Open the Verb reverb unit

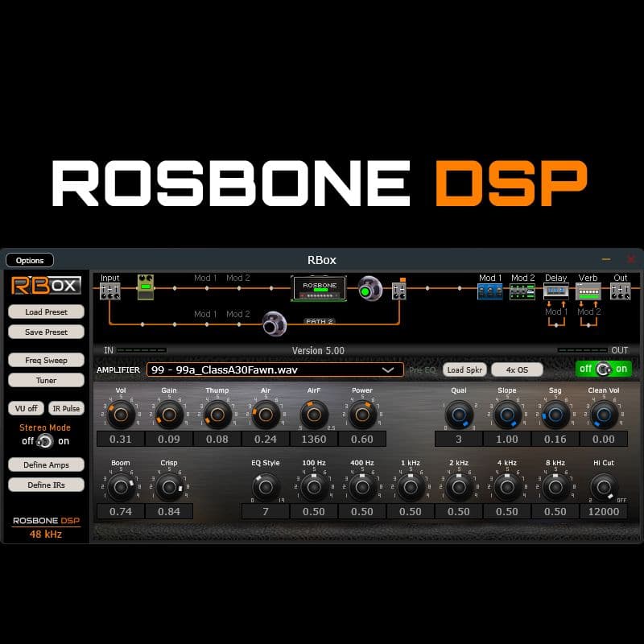point(588,291)
